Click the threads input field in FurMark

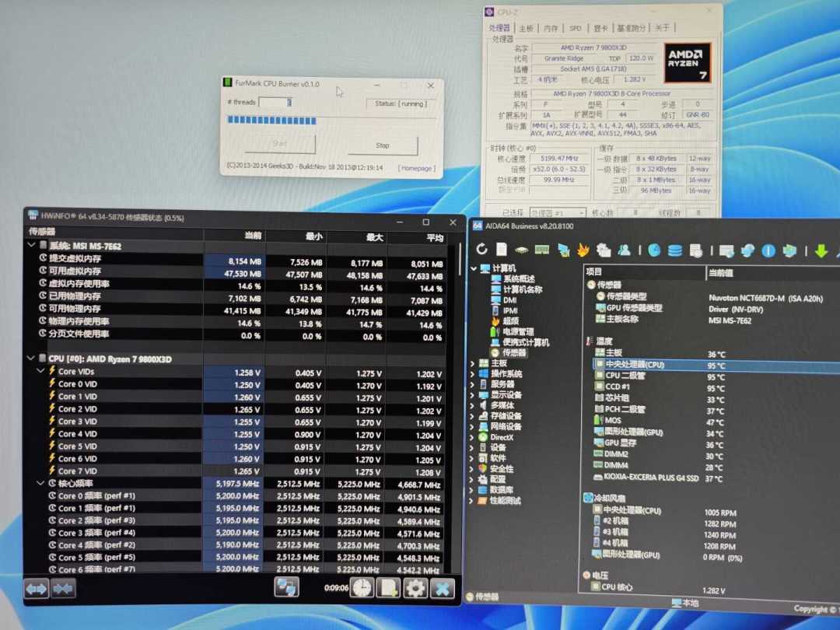tap(275, 102)
